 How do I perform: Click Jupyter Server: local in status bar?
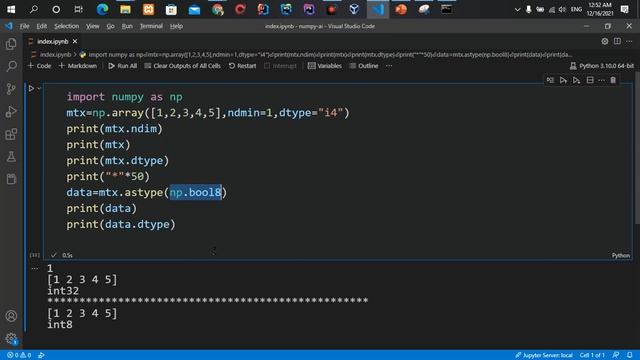tap(544, 355)
